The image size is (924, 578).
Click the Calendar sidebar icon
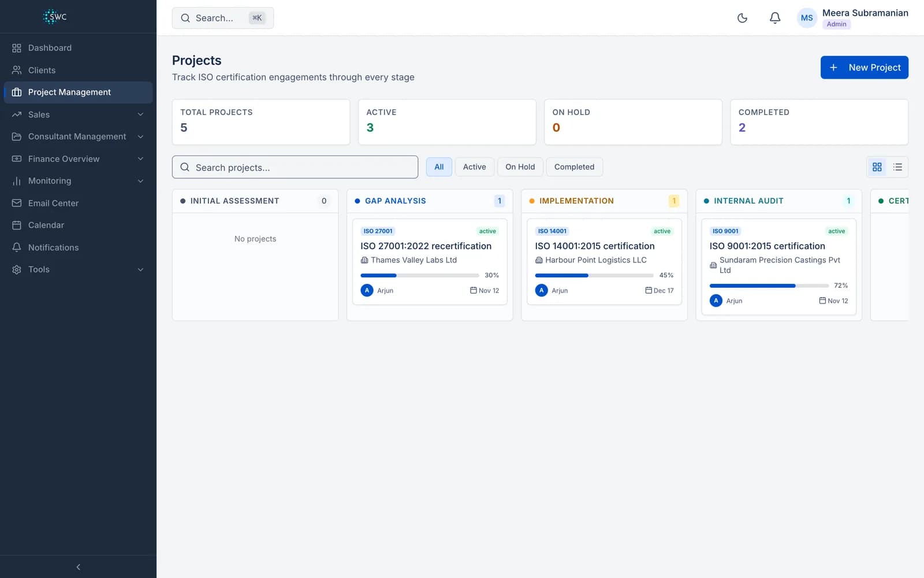[17, 225]
